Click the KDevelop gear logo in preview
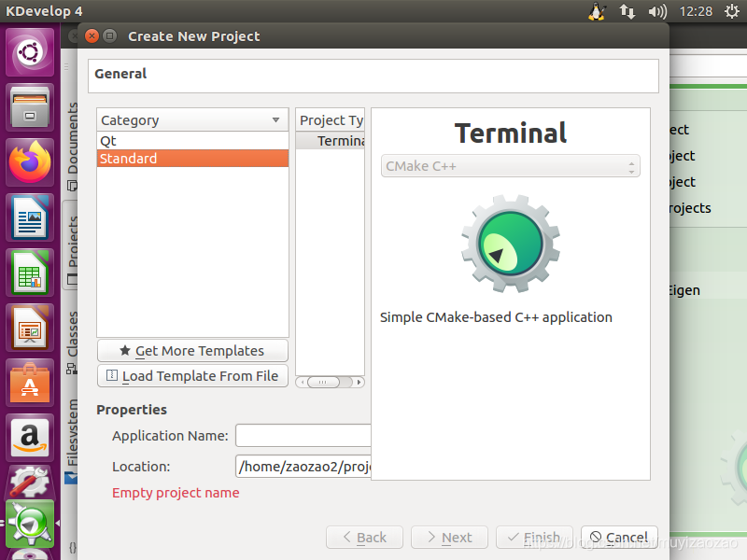This screenshot has width=747, height=560. [x=511, y=244]
